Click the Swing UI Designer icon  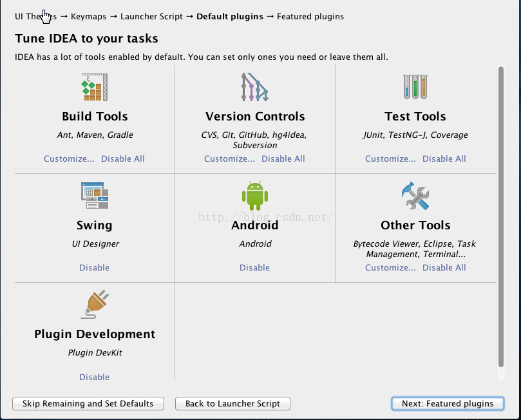coord(95,195)
